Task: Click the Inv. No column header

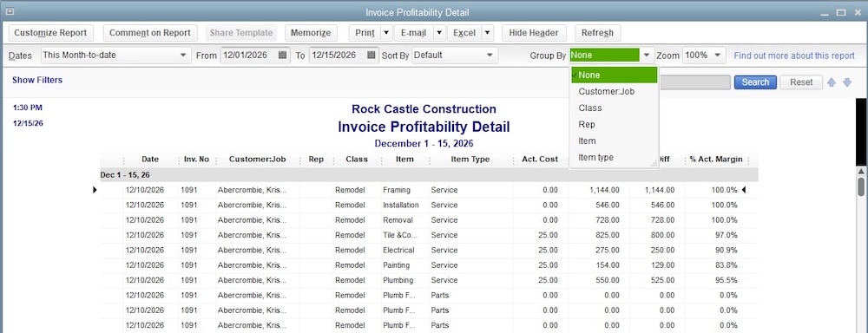Action: [196, 160]
